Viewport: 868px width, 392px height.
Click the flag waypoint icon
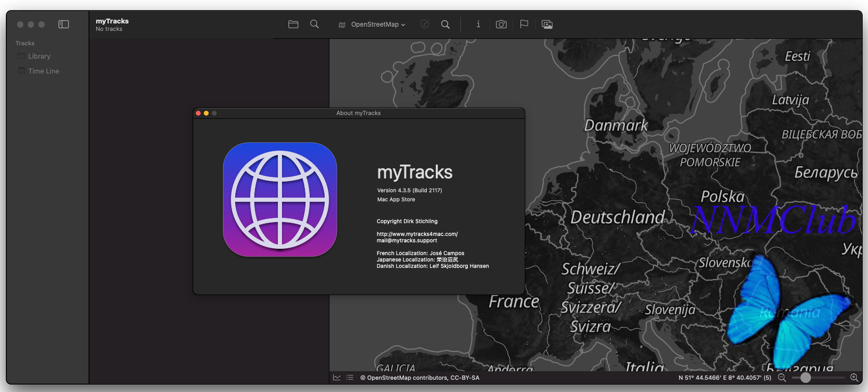524,24
